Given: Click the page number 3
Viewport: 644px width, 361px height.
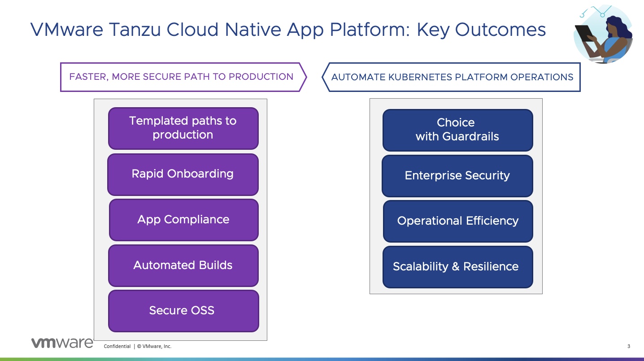Looking at the screenshot, I should click(x=630, y=346).
